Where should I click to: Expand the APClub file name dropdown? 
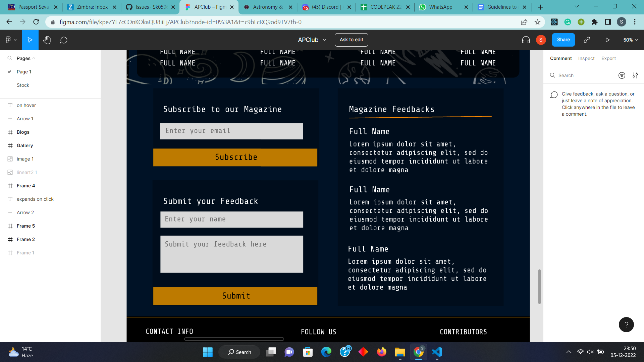[324, 40]
